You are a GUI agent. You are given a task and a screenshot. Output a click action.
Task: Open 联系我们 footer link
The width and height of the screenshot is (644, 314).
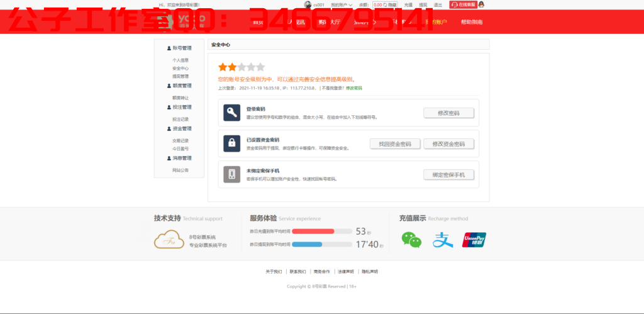pyautogui.click(x=297, y=272)
